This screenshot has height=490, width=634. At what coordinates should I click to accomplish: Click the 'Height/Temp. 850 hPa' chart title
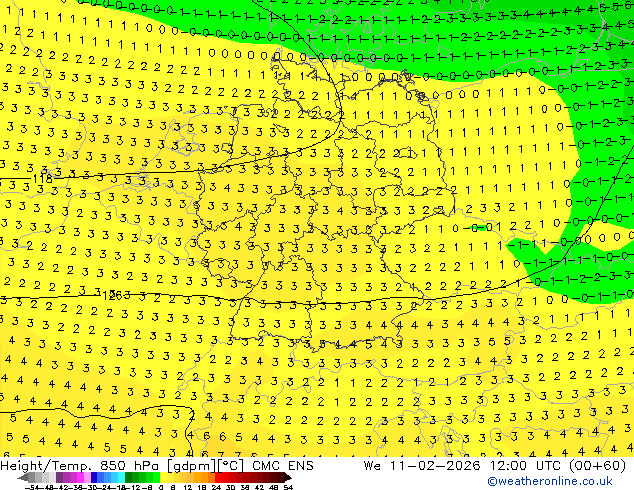tap(78, 465)
